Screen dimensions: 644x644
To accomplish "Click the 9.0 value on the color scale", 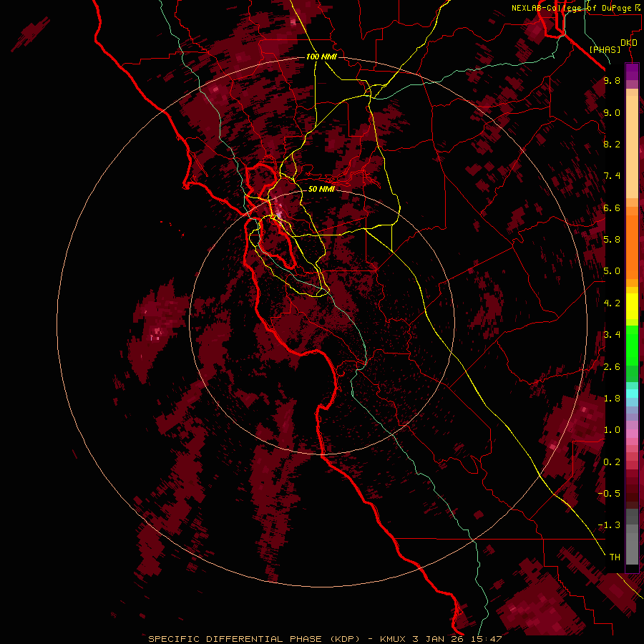I will [x=612, y=112].
